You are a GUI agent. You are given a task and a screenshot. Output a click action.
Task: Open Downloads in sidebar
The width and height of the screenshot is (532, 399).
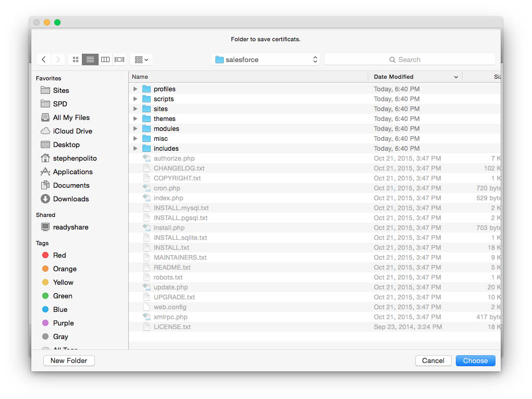71,199
